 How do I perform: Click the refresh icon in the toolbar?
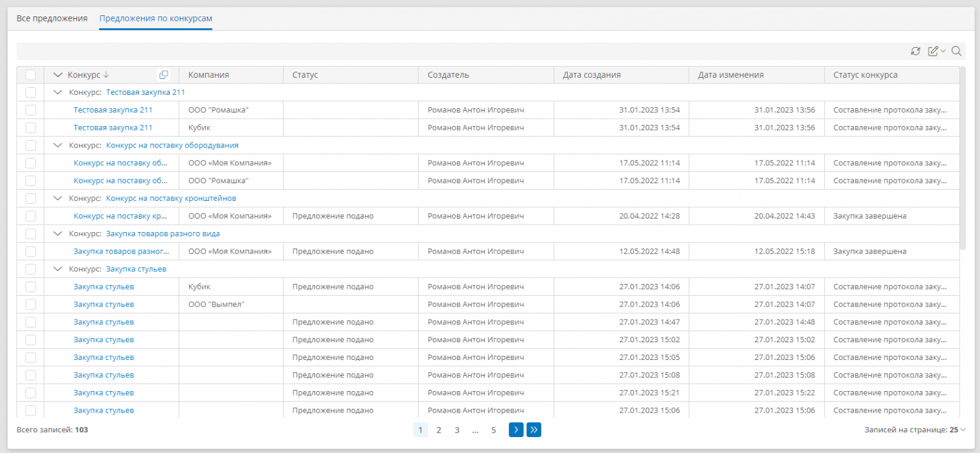pos(915,51)
